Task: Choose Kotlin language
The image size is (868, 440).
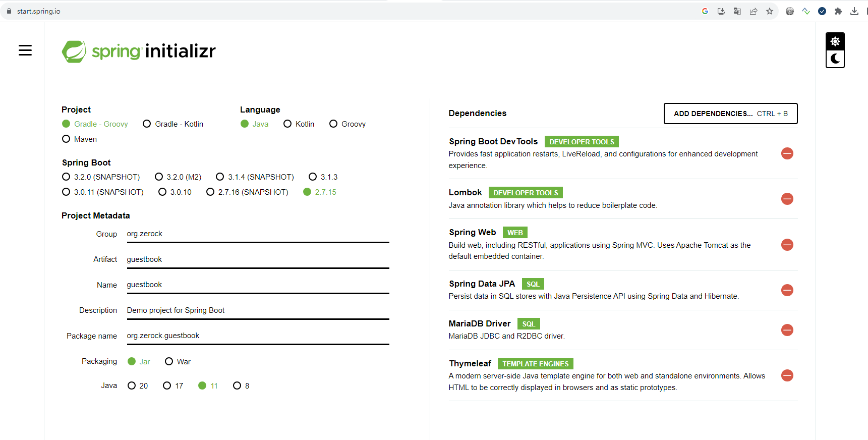Action: [x=299, y=124]
